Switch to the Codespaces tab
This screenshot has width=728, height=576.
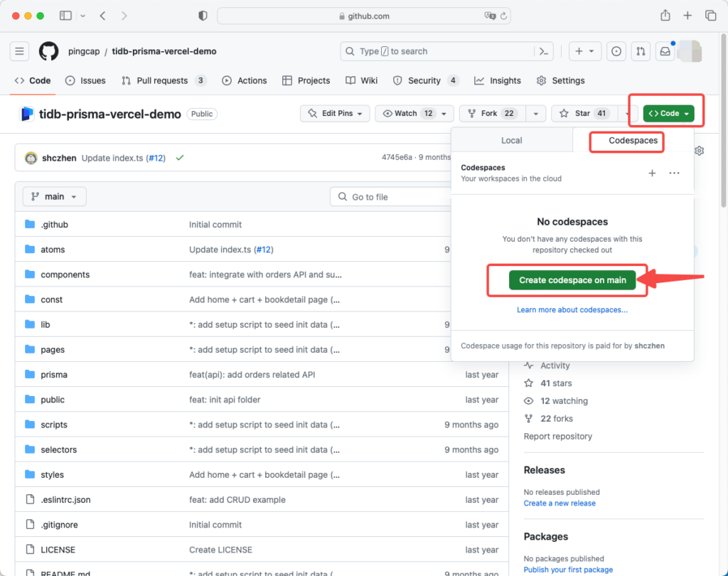click(x=626, y=142)
